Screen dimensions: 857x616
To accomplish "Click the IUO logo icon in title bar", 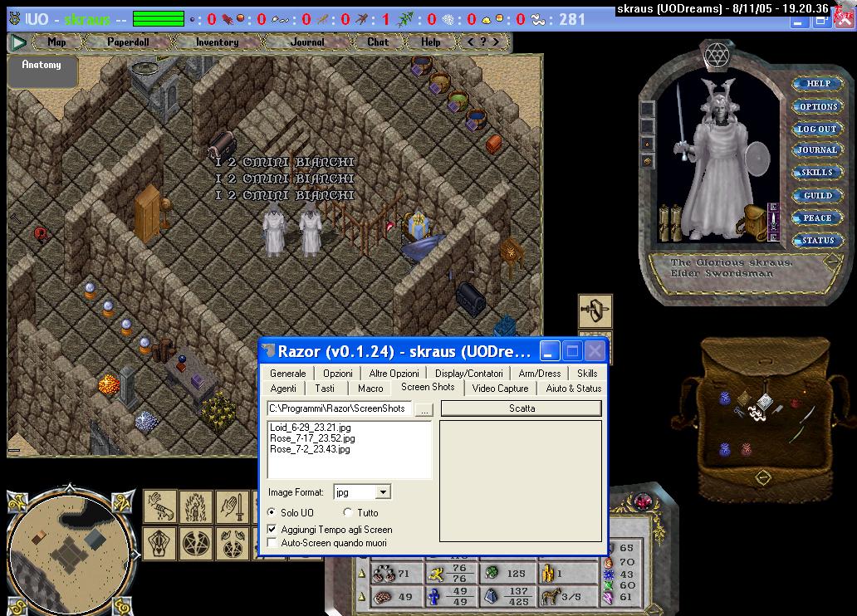I will [x=15, y=19].
